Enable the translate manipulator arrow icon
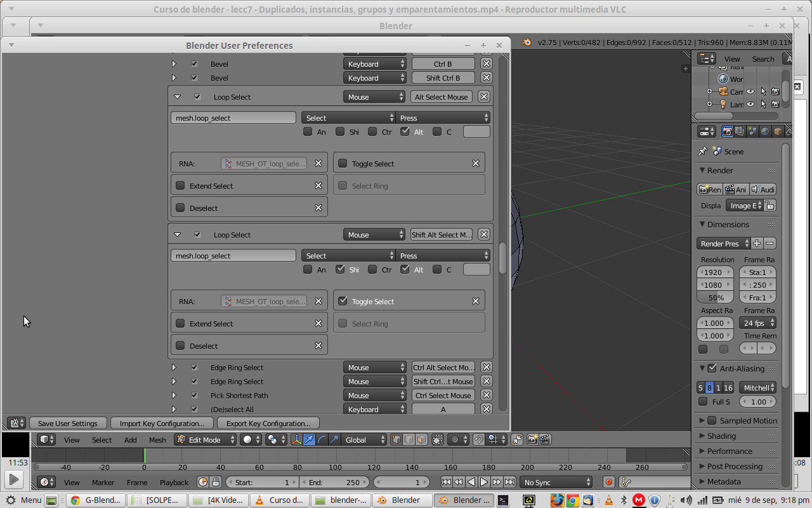Image resolution: width=812 pixels, height=508 pixels. point(309,439)
